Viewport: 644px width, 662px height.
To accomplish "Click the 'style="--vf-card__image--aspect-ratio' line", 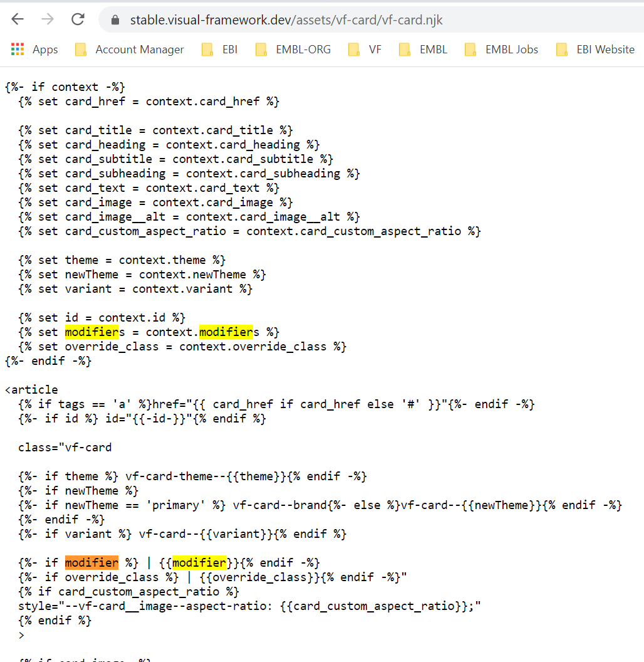I will 250,606.
